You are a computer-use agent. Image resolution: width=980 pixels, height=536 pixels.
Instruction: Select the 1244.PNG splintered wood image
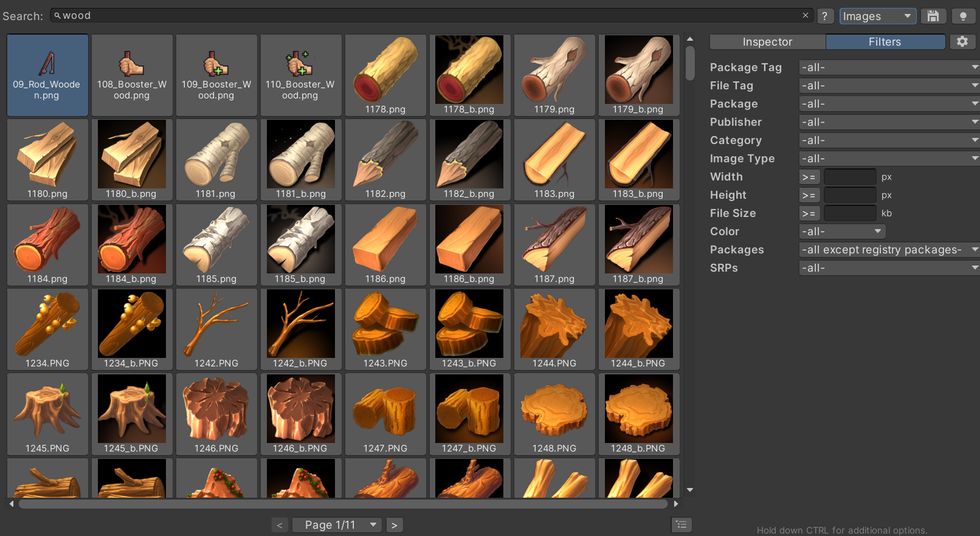pyautogui.click(x=554, y=329)
